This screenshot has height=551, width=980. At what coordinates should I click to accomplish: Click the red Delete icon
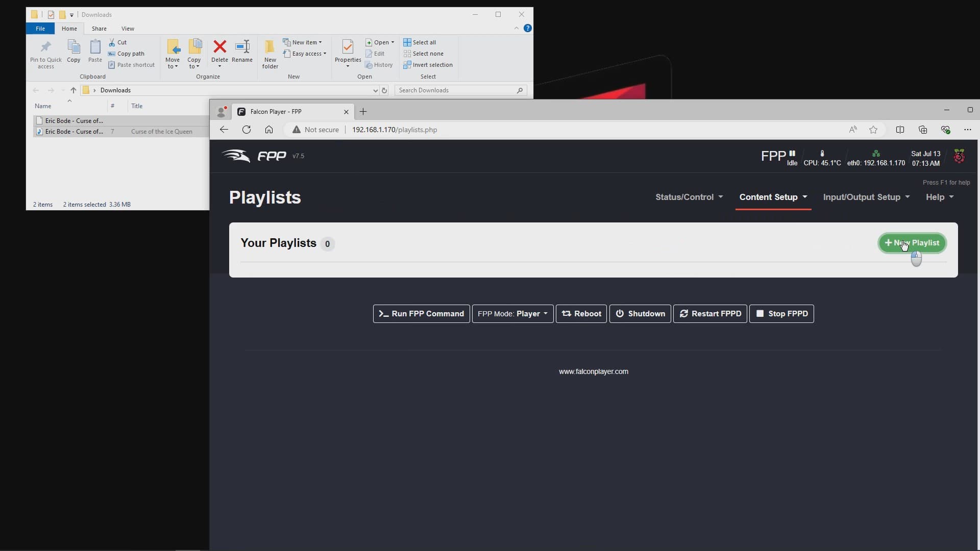tap(219, 47)
